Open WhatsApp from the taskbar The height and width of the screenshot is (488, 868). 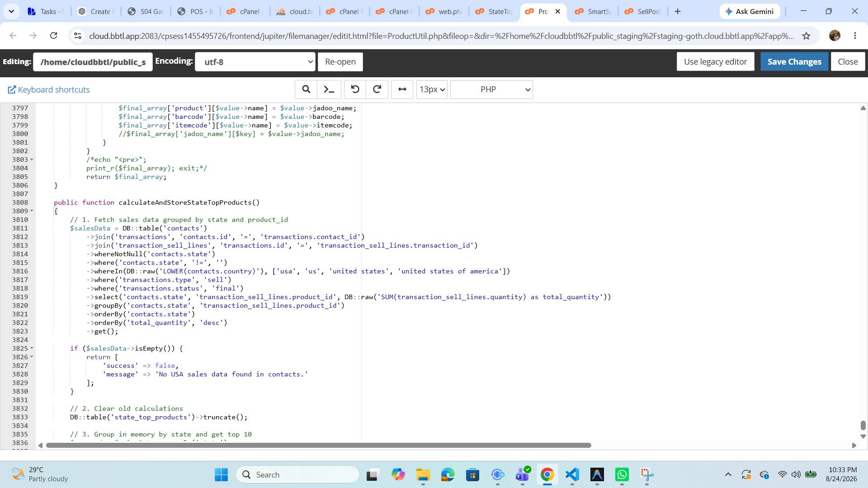click(622, 474)
